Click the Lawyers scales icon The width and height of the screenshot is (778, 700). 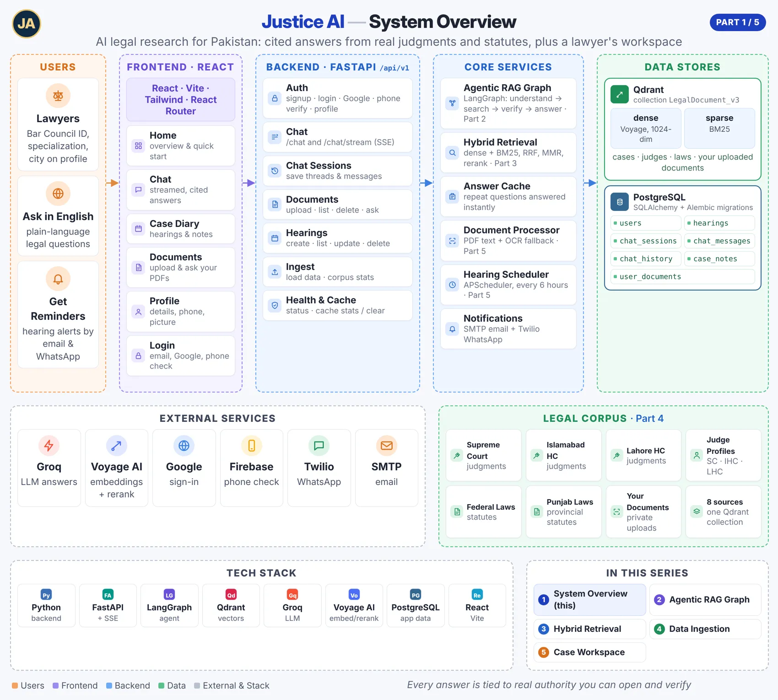click(x=58, y=96)
